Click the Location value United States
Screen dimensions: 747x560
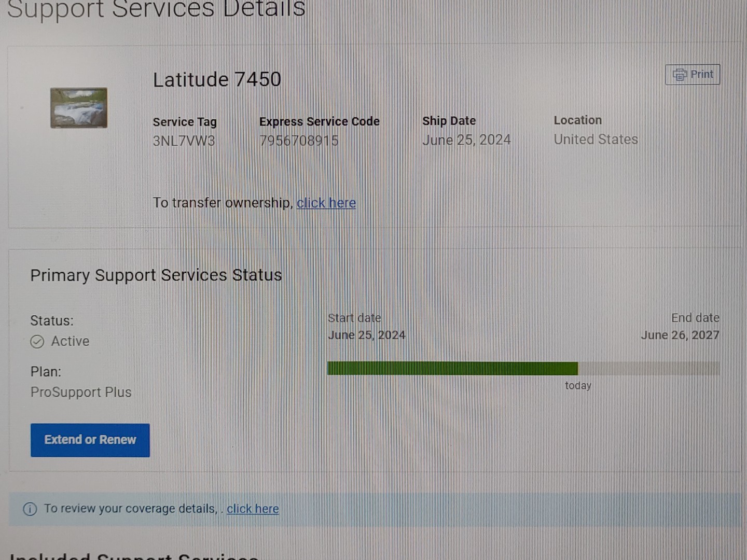(596, 139)
